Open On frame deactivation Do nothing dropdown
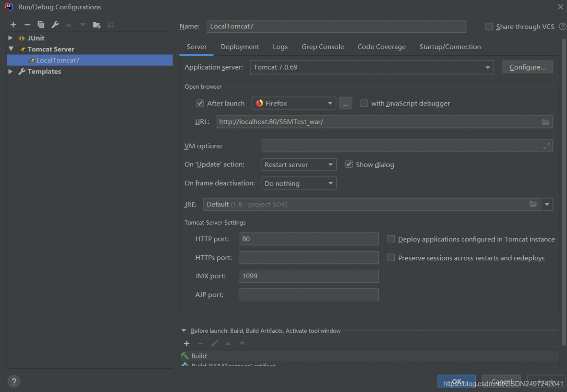This screenshot has height=392, width=567. [299, 183]
